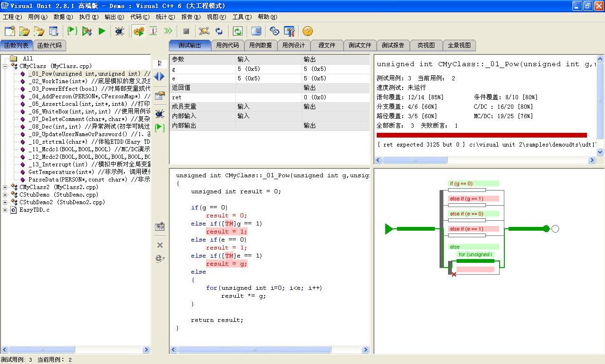Click the grid-edit icon beside the code panel
605x364 pixels.
(x=160, y=226)
